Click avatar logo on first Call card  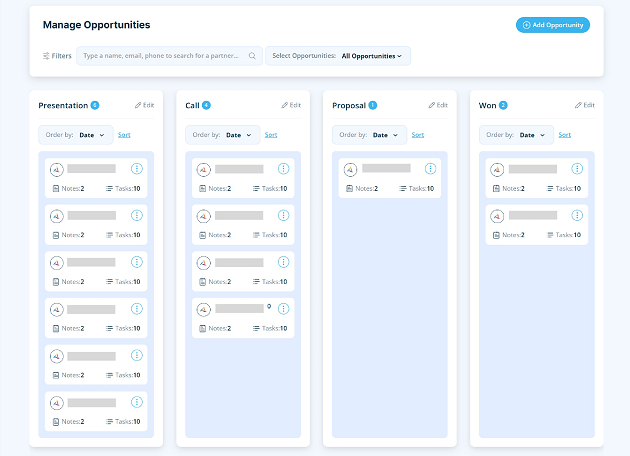click(x=204, y=170)
